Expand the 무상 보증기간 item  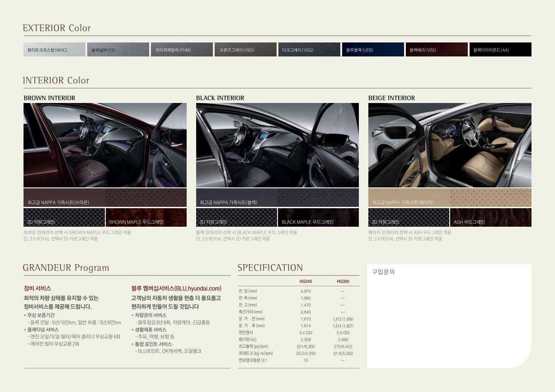coord(41,315)
